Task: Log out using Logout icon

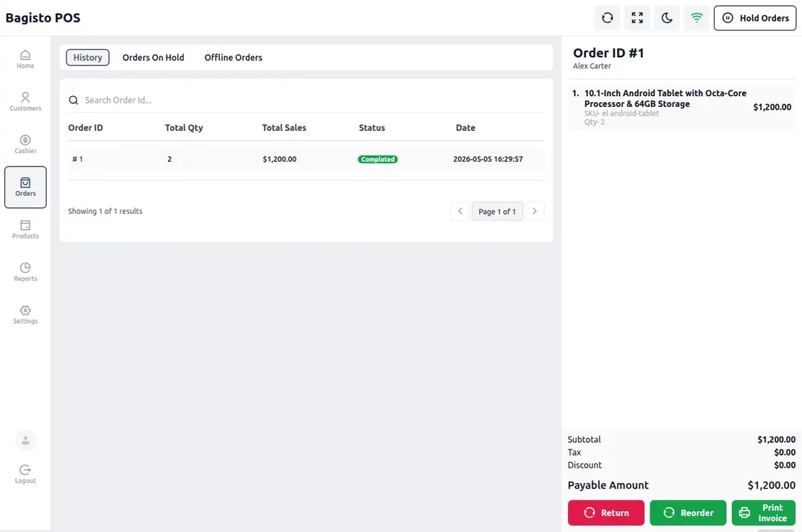Action: 25,474
